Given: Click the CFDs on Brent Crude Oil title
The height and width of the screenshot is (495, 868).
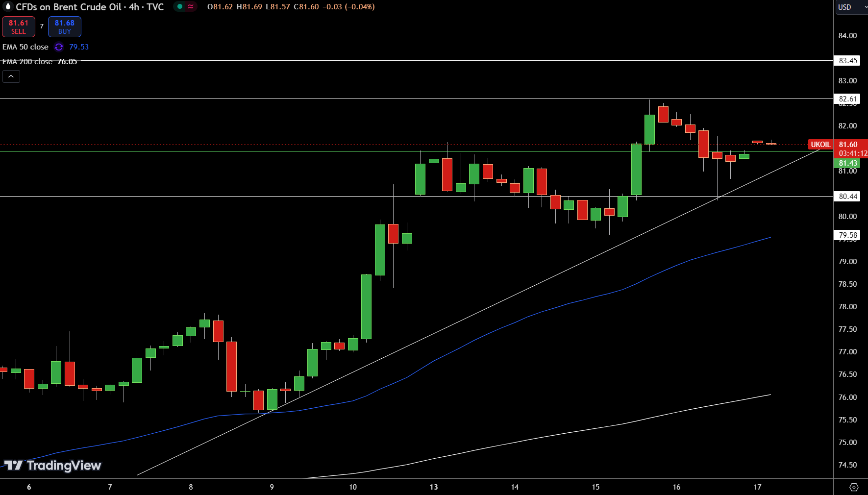Looking at the screenshot, I should 69,7.
